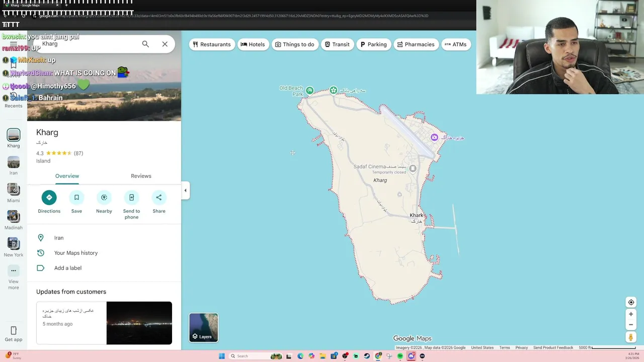Click the Nearby icon button
Image resolution: width=644 pixels, height=362 pixels.
coord(104,198)
